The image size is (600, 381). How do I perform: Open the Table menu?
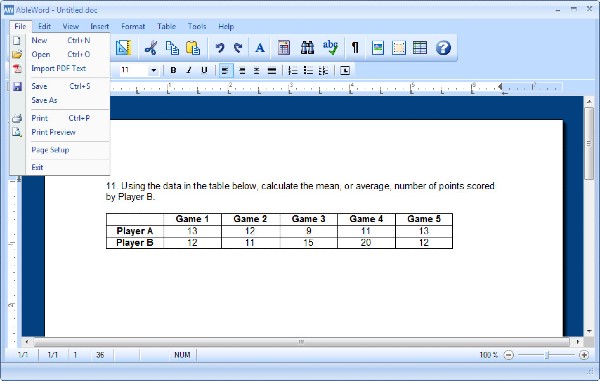[166, 26]
